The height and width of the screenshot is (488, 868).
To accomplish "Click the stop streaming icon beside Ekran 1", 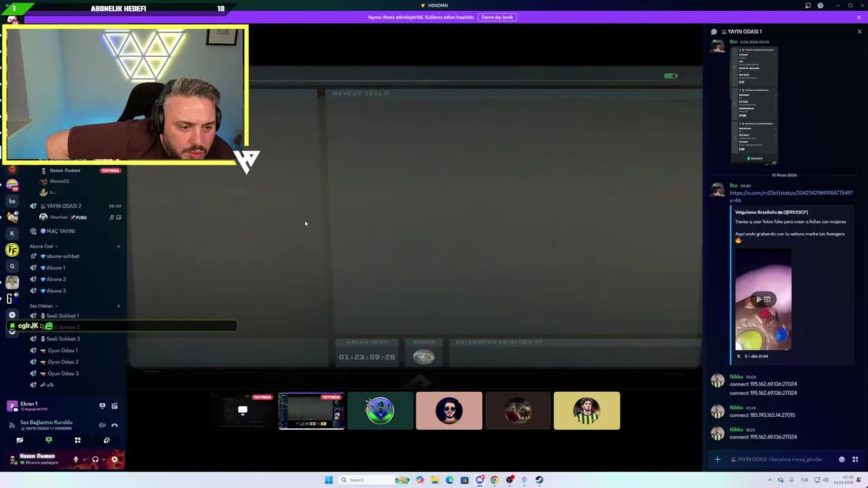I will click(x=102, y=406).
